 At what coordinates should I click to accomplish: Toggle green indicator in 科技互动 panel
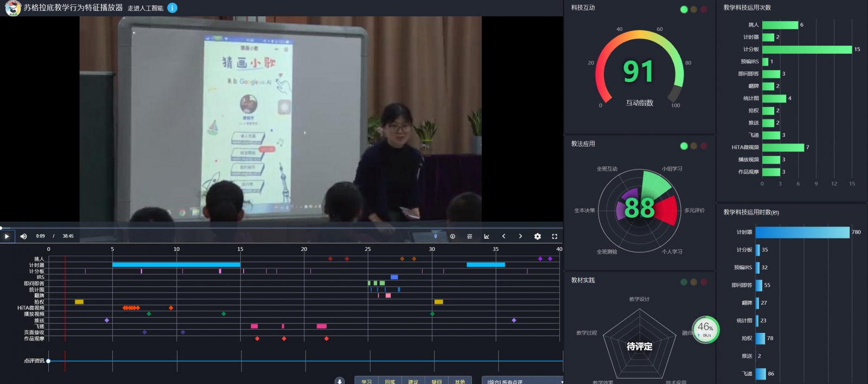pyautogui.click(x=684, y=9)
